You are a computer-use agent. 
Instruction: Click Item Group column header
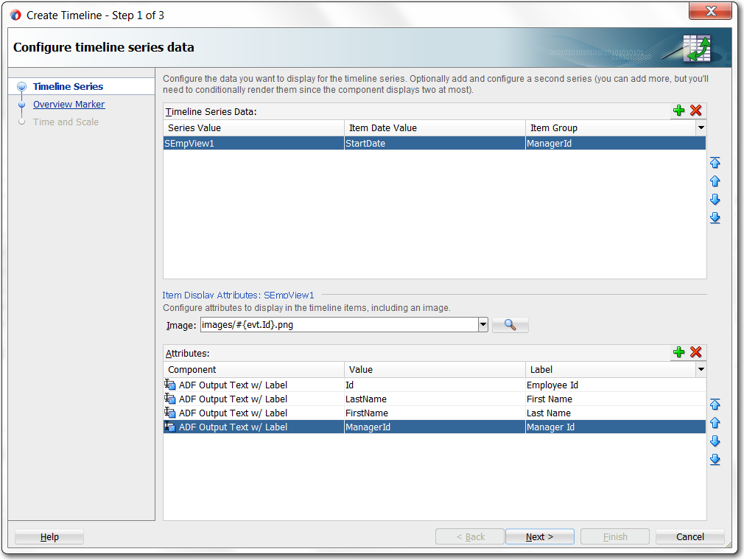[611, 127]
